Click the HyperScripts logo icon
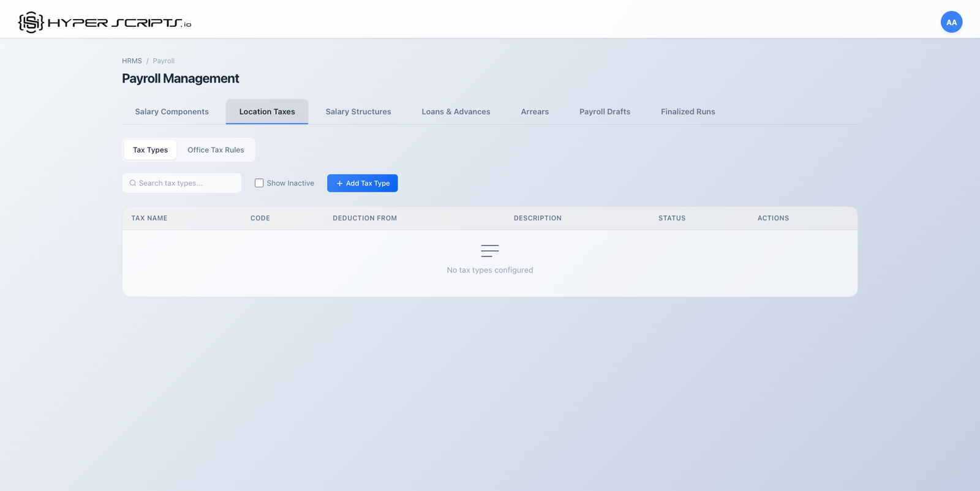Image resolution: width=980 pixels, height=491 pixels. point(31,23)
